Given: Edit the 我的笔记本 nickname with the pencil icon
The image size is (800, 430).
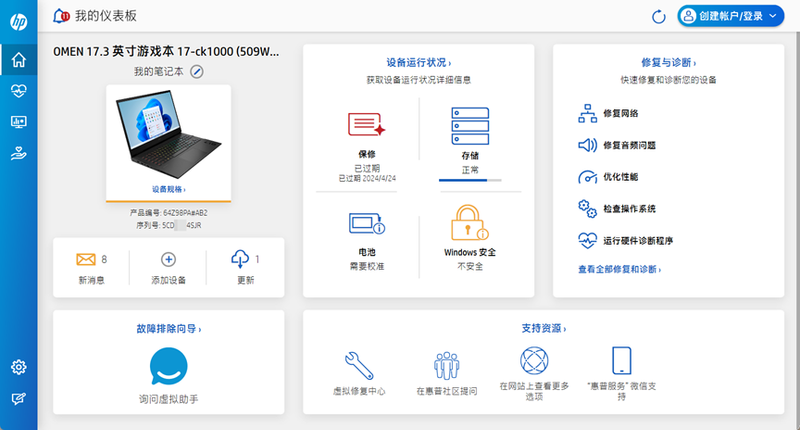Looking at the screenshot, I should [197, 72].
